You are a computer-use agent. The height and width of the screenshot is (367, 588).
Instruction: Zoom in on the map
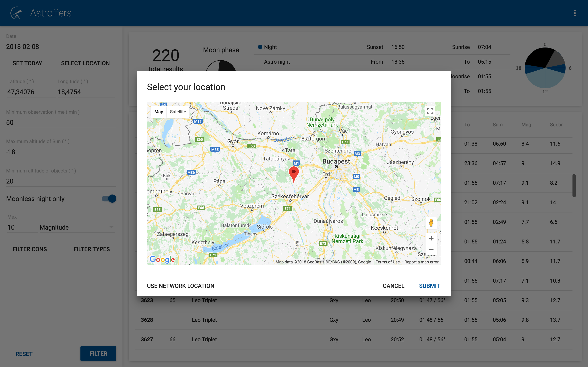tap(431, 238)
